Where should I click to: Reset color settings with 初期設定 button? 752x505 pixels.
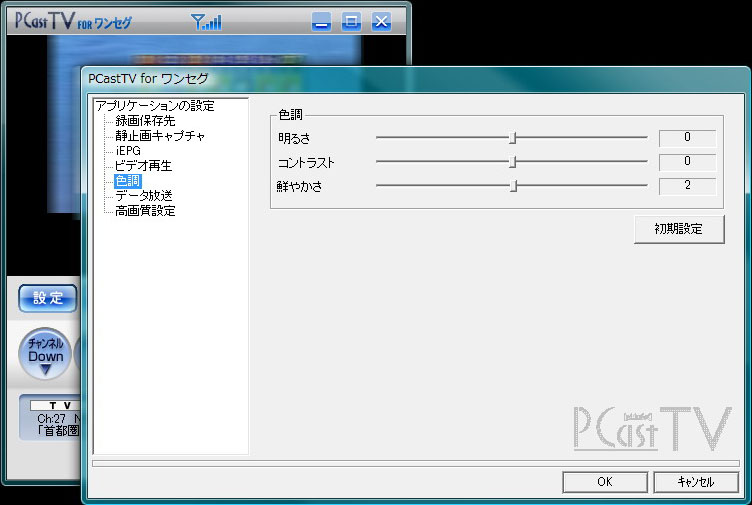coord(679,229)
